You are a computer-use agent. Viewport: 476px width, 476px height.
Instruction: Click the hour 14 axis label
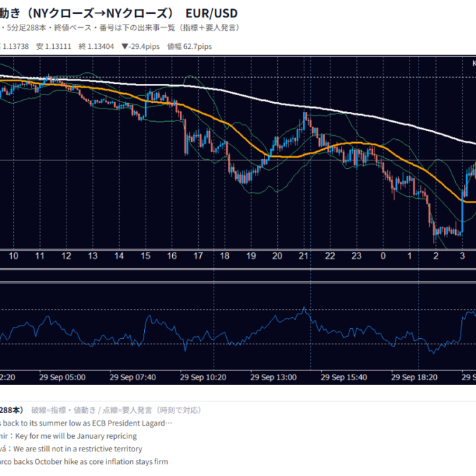[119, 256]
